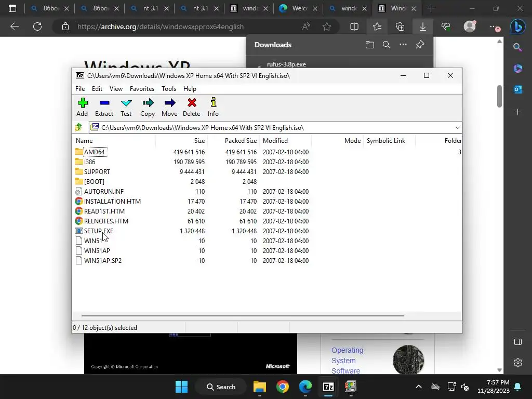532x399 pixels.
Task: Open Edge Collections icon
Action: pyautogui.click(x=400, y=26)
